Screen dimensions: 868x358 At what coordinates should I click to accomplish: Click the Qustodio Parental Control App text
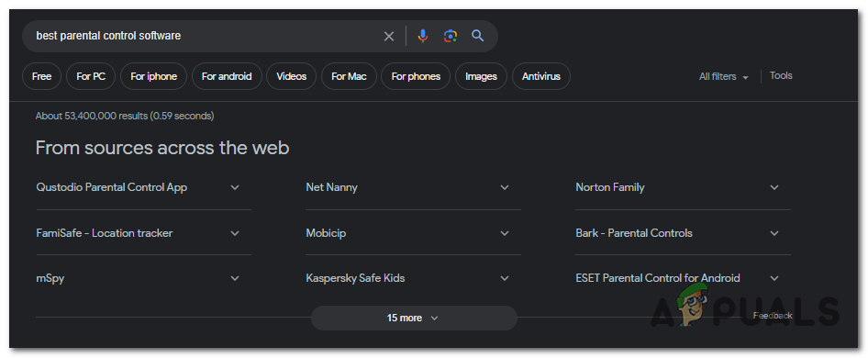click(x=111, y=187)
